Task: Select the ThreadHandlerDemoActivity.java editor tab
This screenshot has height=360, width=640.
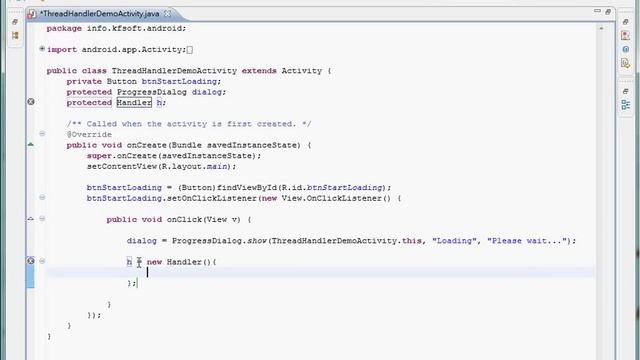Action: [x=99, y=13]
